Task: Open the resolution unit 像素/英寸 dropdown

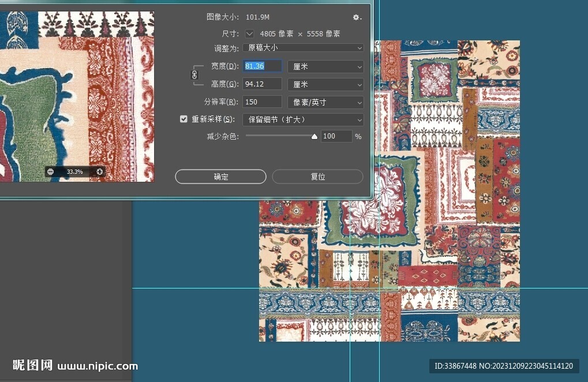Action: 325,102
